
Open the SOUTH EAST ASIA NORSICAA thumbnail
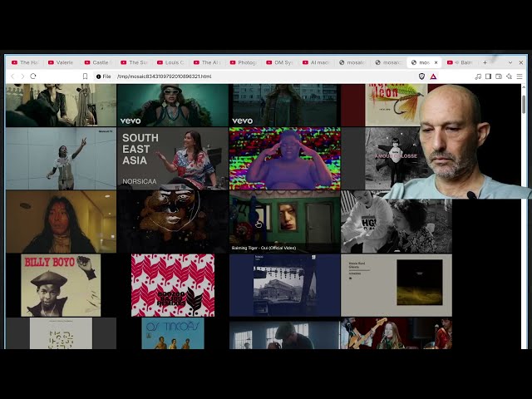coord(173,159)
